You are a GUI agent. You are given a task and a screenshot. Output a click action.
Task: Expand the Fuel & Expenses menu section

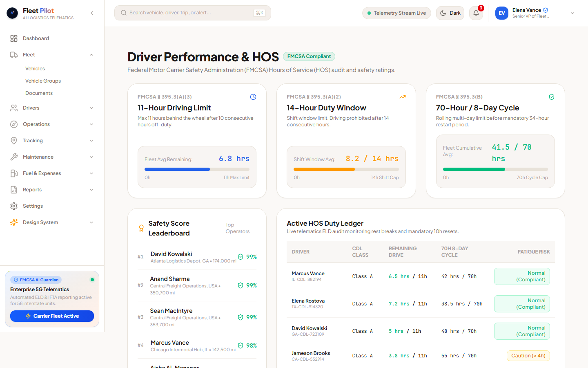91,173
